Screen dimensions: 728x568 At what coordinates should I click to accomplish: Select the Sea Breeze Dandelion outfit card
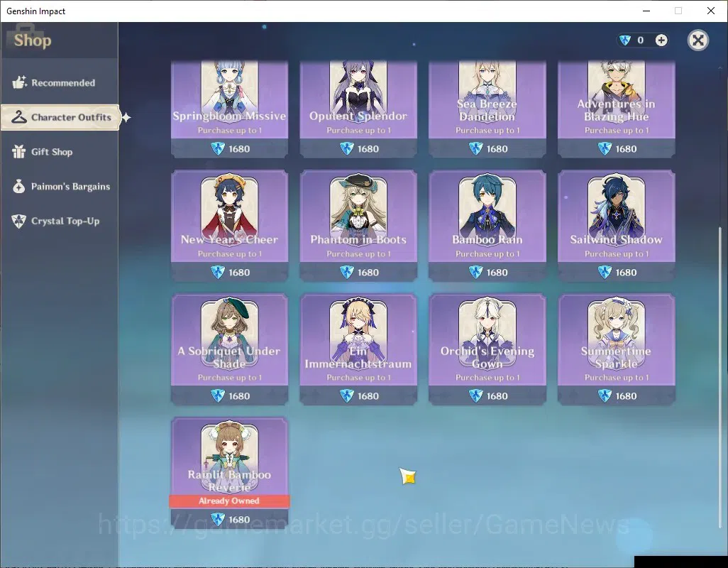click(x=487, y=109)
